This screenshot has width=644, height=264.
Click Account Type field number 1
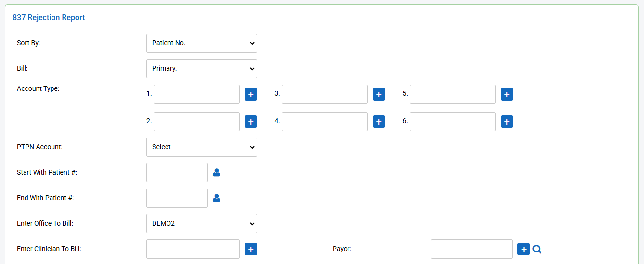pyautogui.click(x=196, y=94)
